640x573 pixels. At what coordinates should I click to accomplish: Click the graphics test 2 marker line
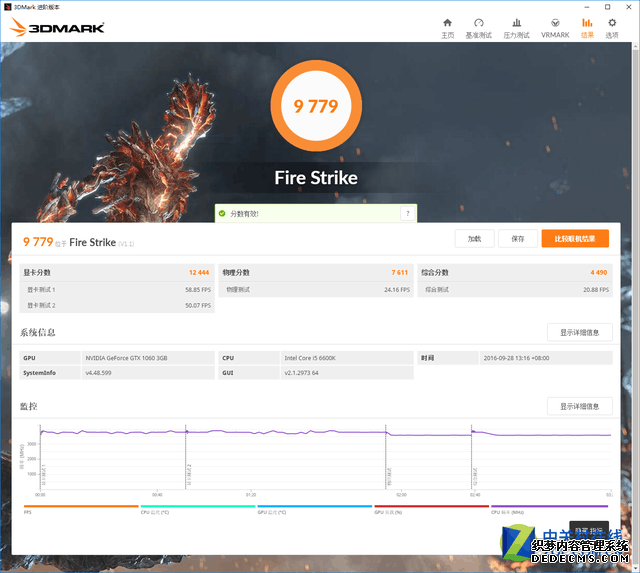186,457
